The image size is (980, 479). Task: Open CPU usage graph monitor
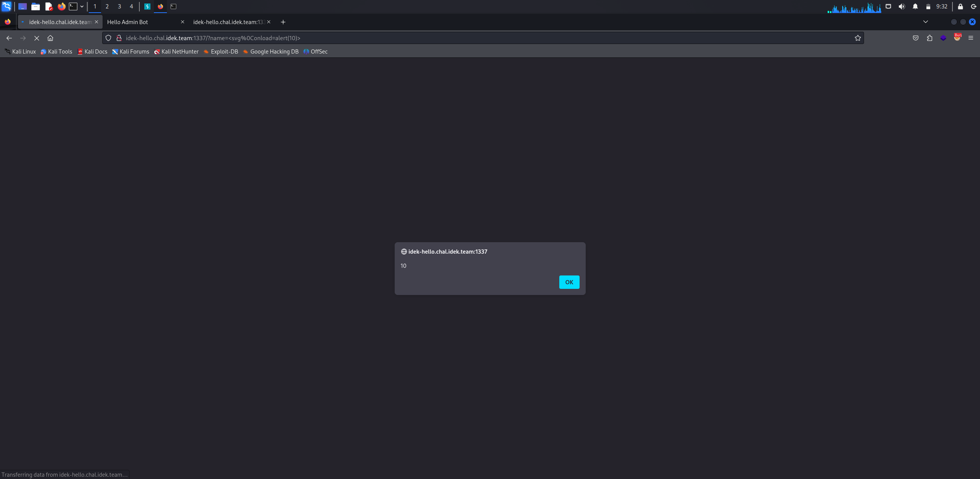click(x=854, y=7)
